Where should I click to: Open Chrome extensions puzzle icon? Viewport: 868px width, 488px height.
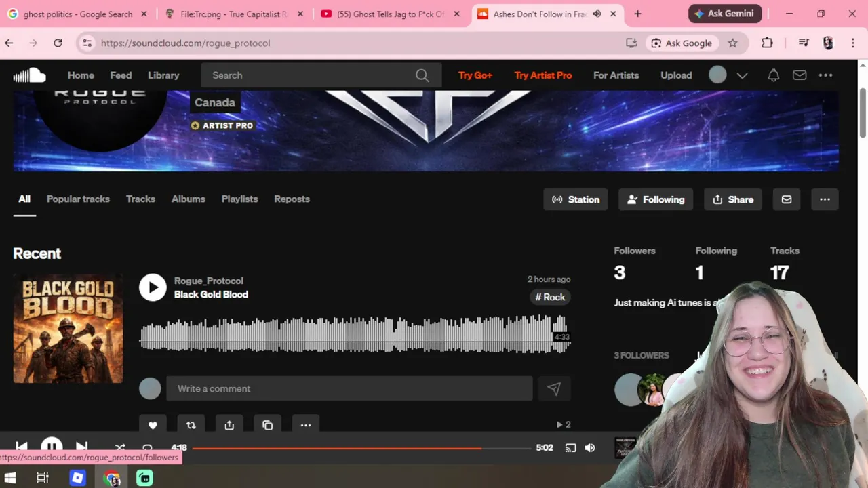click(767, 43)
